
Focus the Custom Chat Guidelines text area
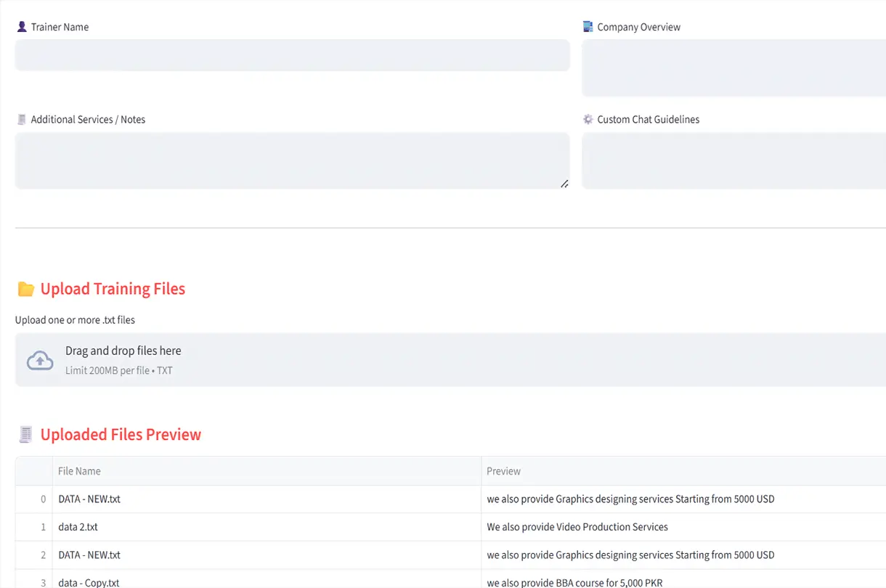click(733, 160)
